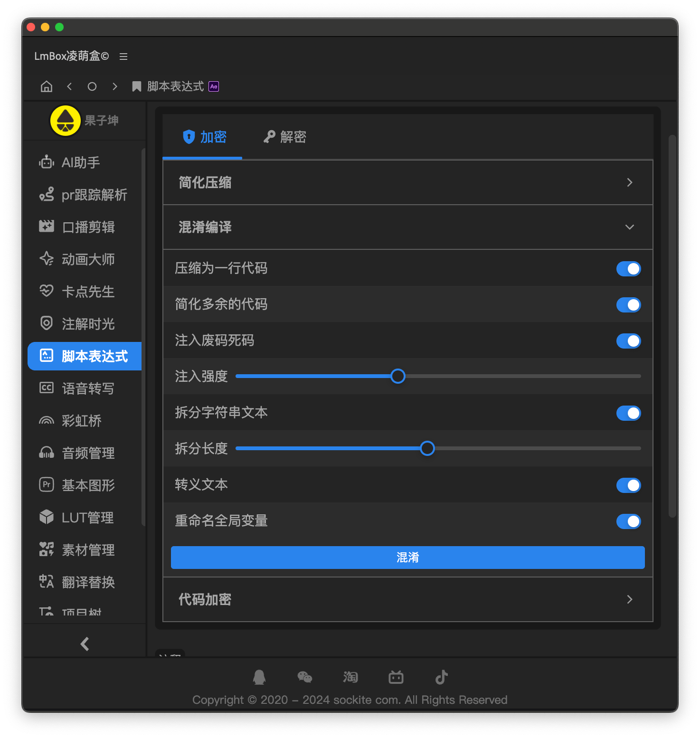The height and width of the screenshot is (738, 700).
Task: Click the bookmark icon beside 脚本表达式
Action: [137, 86]
